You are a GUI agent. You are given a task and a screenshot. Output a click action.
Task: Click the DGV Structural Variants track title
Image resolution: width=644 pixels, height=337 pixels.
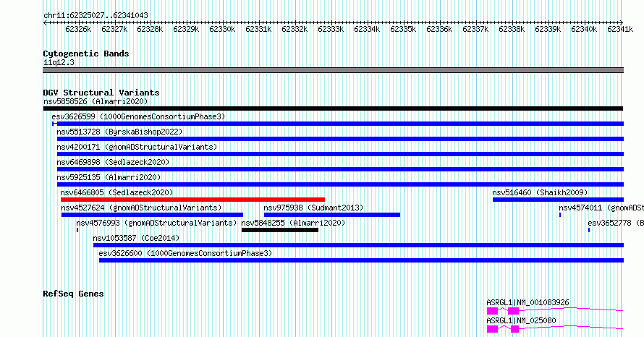[101, 93]
